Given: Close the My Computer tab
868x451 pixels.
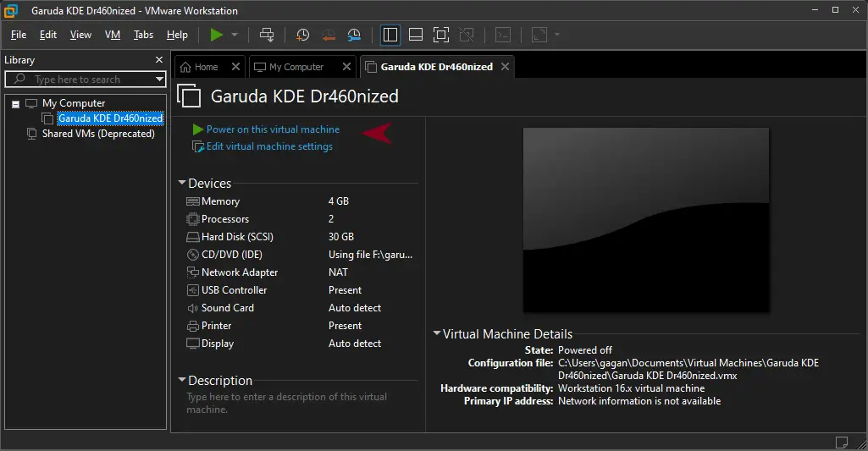Looking at the screenshot, I should pos(346,66).
